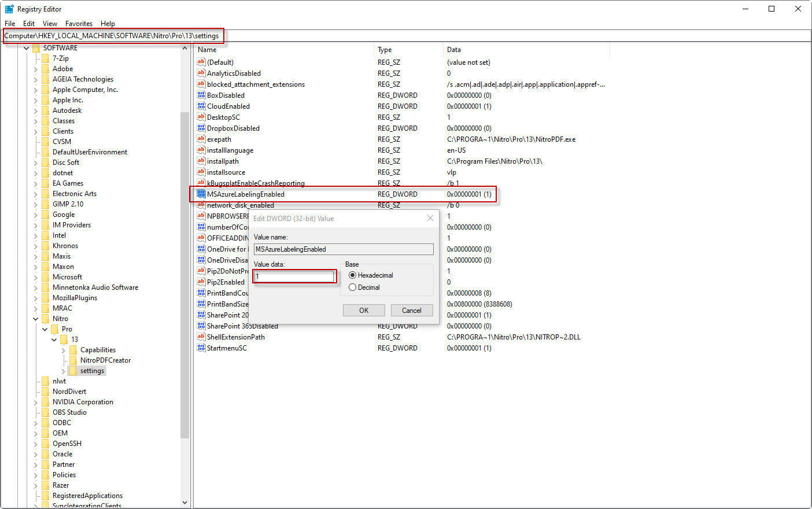Close the Edit DWORD dialog
Screen dimensions: 812x509
tap(430, 218)
